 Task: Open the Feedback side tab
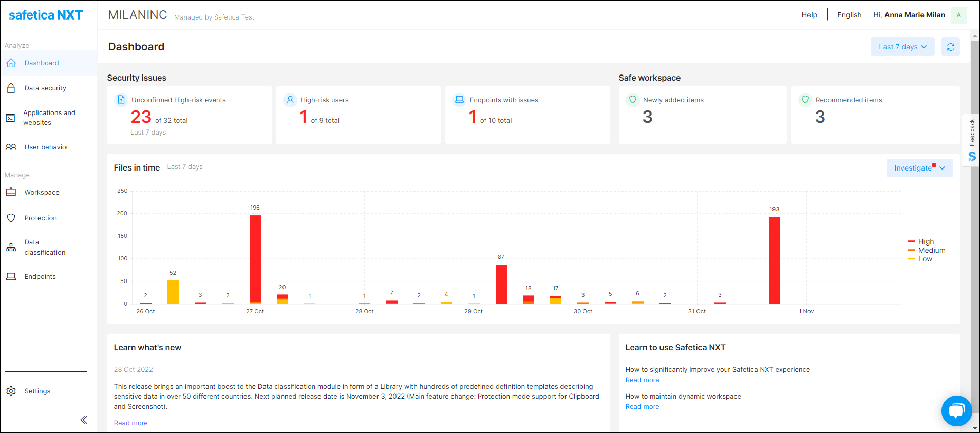click(x=971, y=140)
